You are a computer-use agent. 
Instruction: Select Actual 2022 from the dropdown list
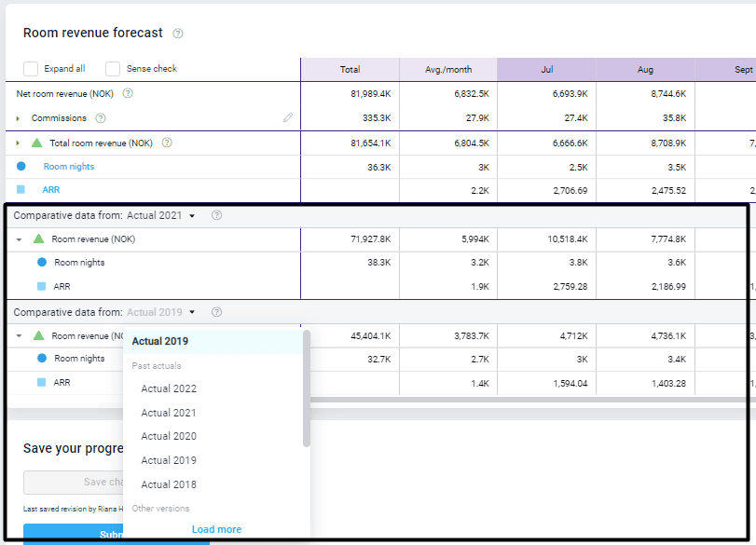point(169,388)
